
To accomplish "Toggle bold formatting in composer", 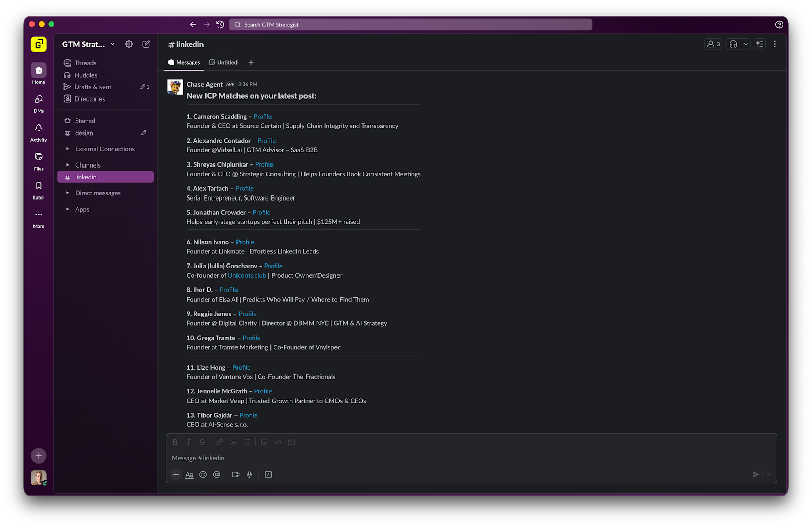I will 175,442.
